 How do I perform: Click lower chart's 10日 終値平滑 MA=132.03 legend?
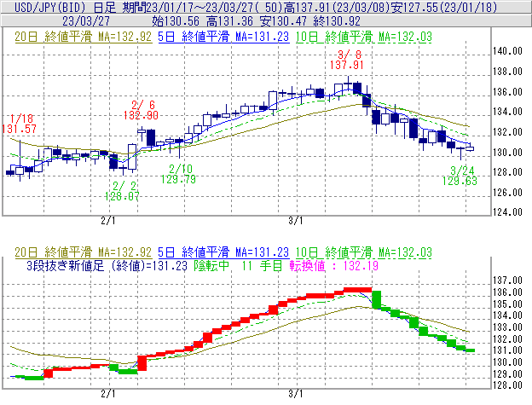(x=364, y=252)
